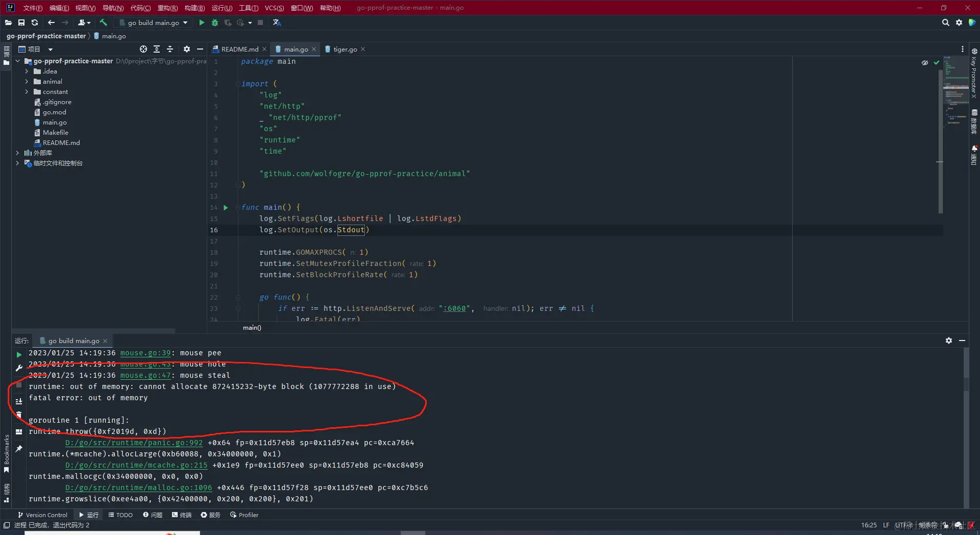This screenshot has width=980, height=535.
Task: Open the Version Control tab
Action: [x=42, y=515]
